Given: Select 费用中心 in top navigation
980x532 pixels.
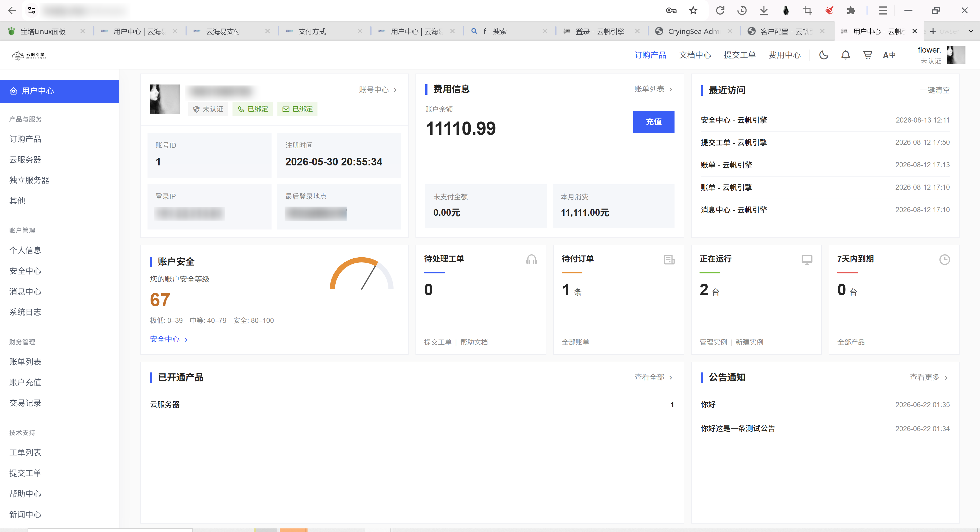Looking at the screenshot, I should [785, 55].
